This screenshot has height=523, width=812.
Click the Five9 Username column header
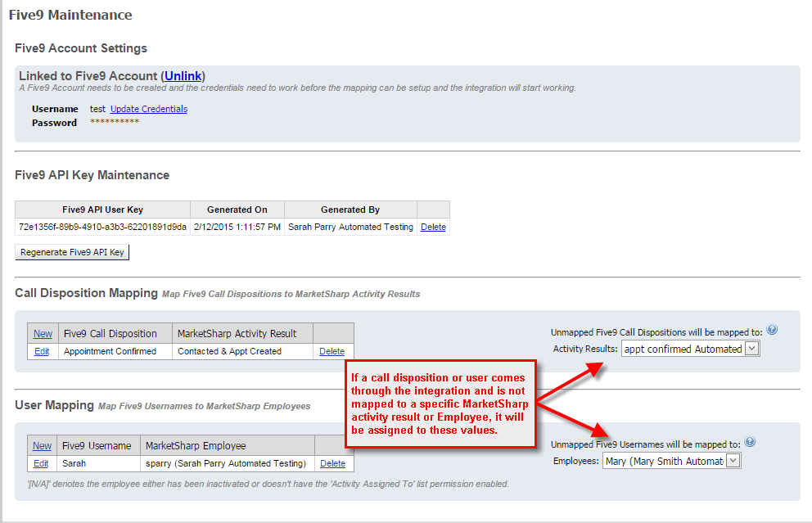pos(98,446)
